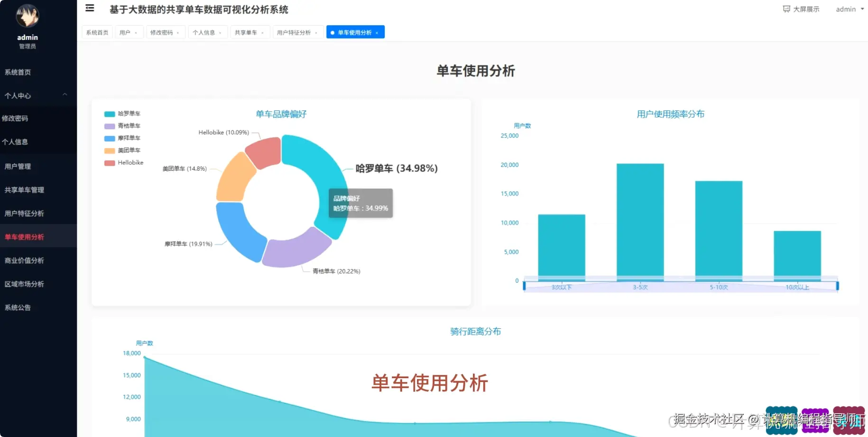The image size is (868, 437).
Task: Close the 修改密码 tab
Action: coord(178,33)
